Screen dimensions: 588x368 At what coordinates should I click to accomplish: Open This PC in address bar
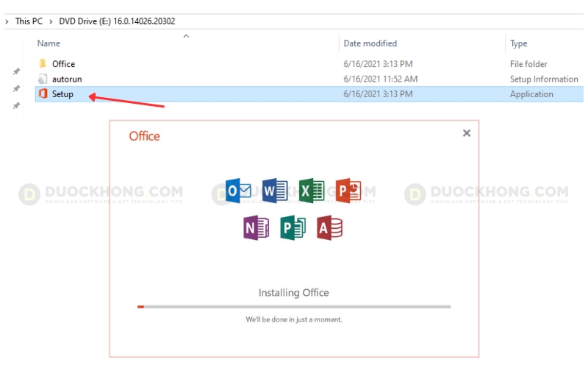(x=29, y=21)
